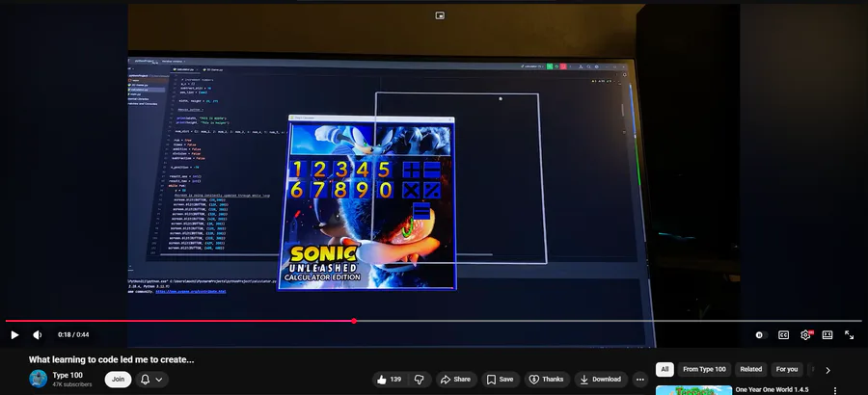Play the paused video
The width and height of the screenshot is (868, 395).
pos(14,334)
